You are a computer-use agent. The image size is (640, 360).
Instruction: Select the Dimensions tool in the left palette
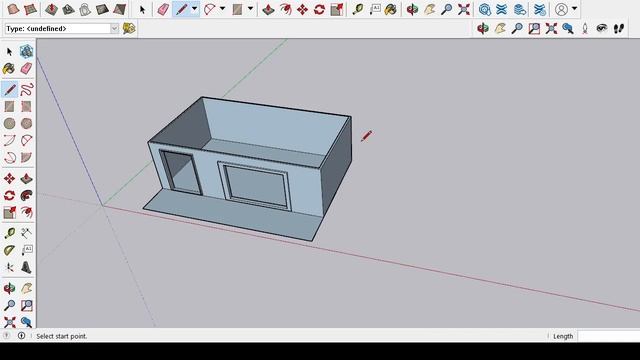tap(26, 233)
